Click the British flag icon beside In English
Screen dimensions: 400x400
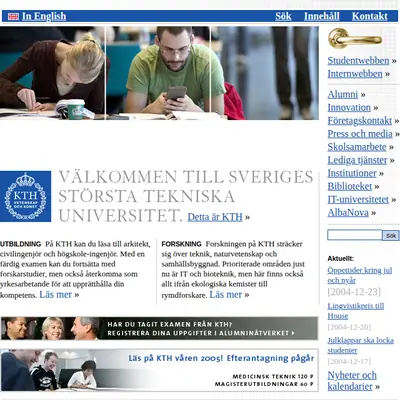point(13,16)
